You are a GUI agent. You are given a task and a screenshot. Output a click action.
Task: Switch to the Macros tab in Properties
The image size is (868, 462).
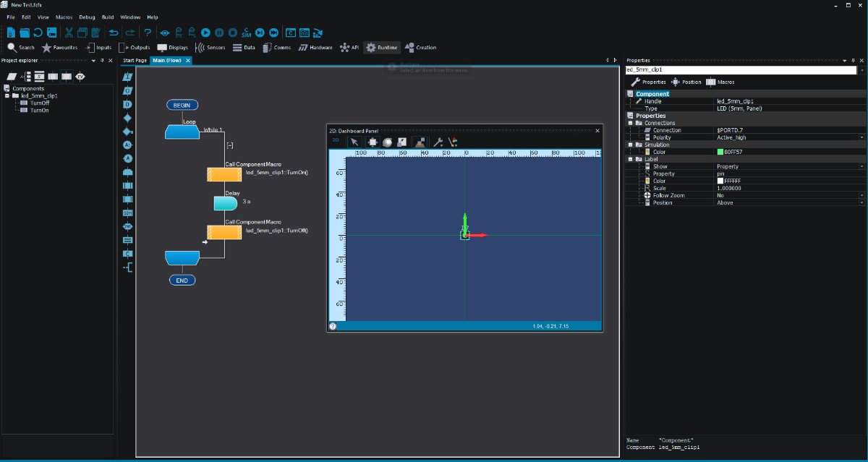[720, 82]
